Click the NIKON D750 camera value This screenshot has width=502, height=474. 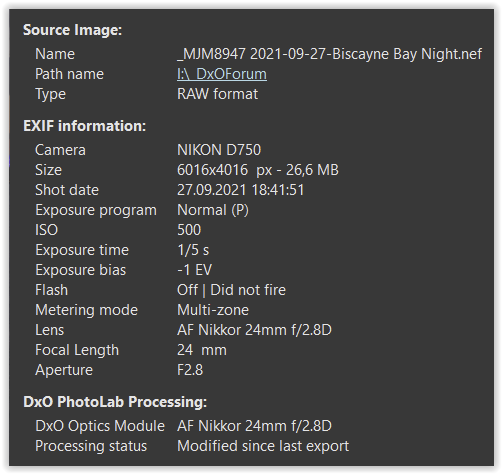coord(219,150)
